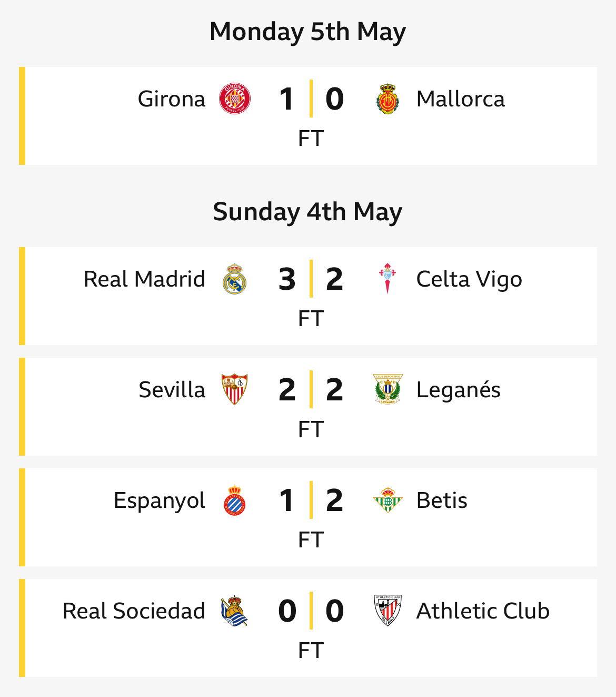This screenshot has height=697, width=616.
Task: Click the Mallorca club crest
Action: pyautogui.click(x=388, y=99)
